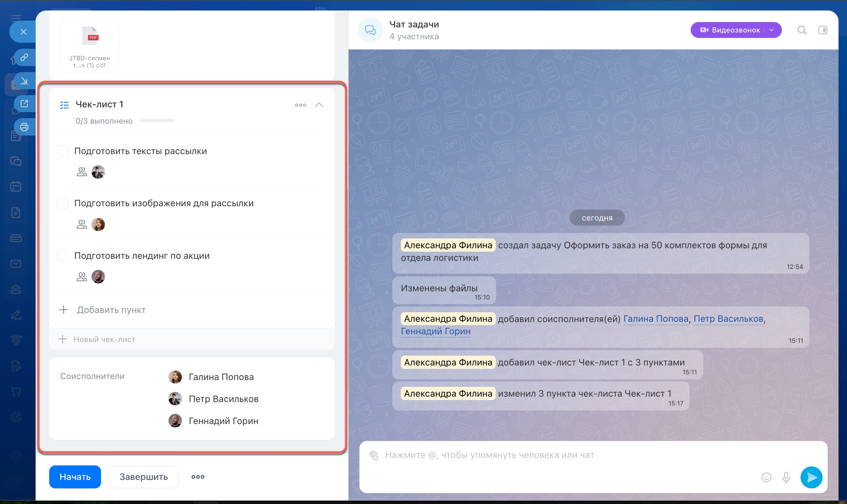Open Чек-лист 1 three-dots menu
The image size is (847, 504).
click(x=300, y=105)
